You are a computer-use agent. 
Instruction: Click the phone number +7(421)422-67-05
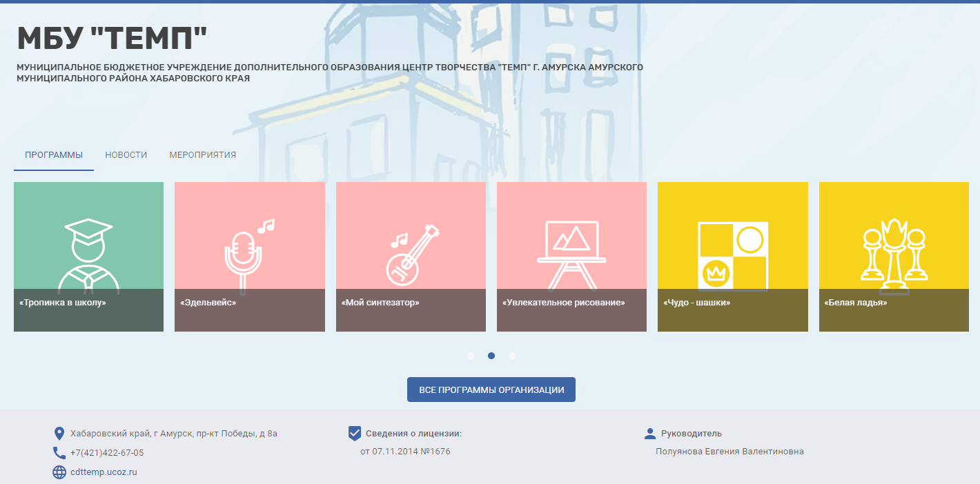coord(107,453)
